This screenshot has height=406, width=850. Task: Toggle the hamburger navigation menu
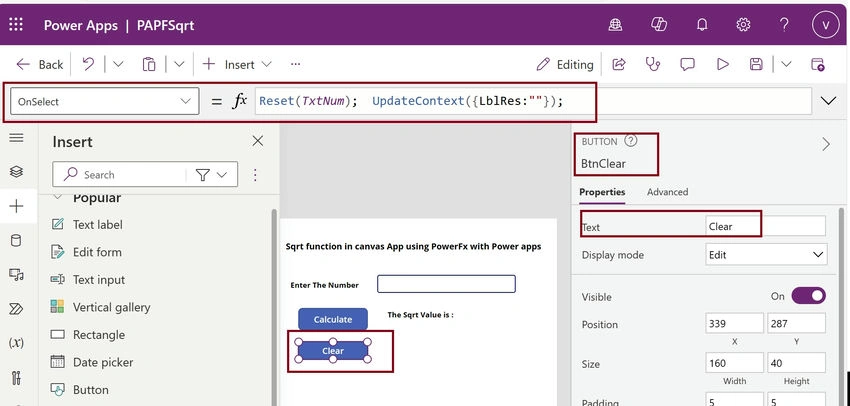point(16,138)
